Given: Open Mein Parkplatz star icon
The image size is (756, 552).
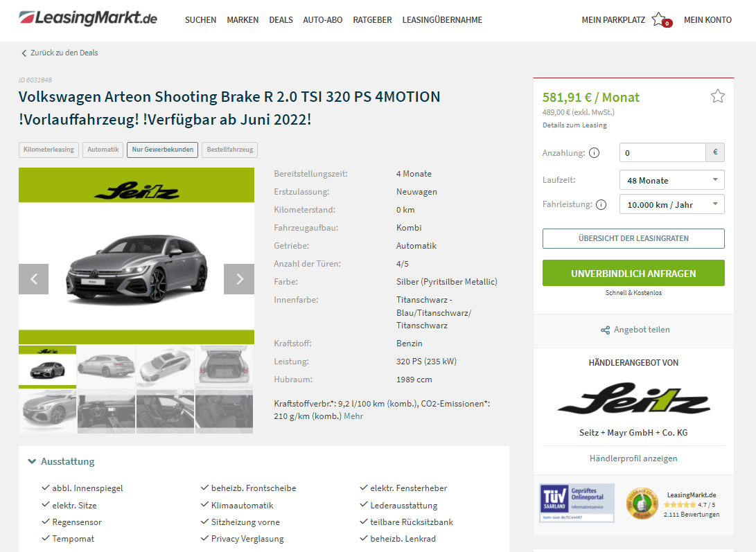Looking at the screenshot, I should click(659, 19).
